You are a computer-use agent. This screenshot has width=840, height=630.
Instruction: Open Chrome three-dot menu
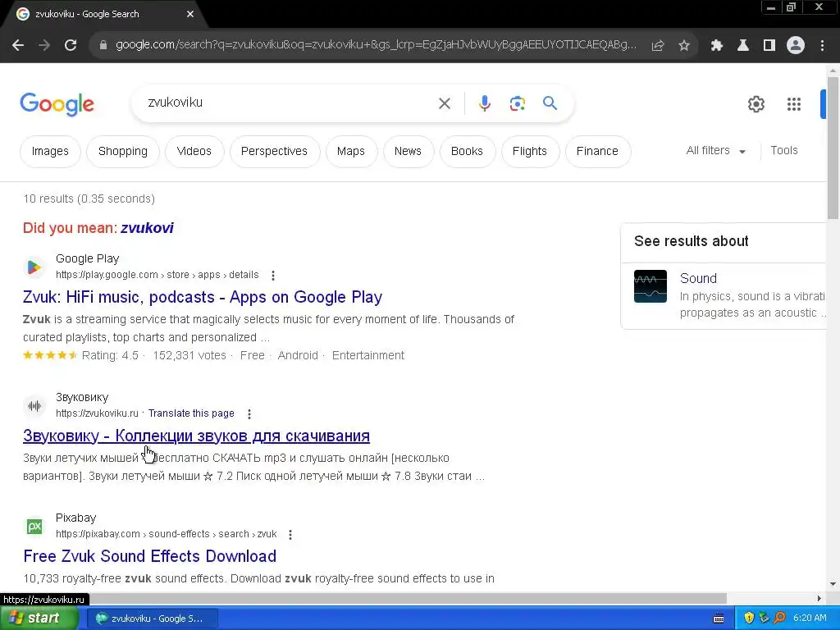pos(822,46)
